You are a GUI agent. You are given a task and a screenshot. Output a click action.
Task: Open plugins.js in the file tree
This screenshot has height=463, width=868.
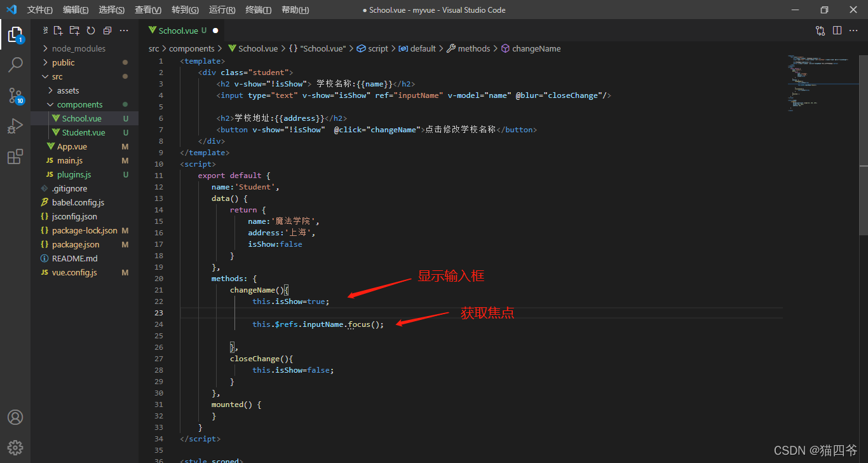coord(85,174)
